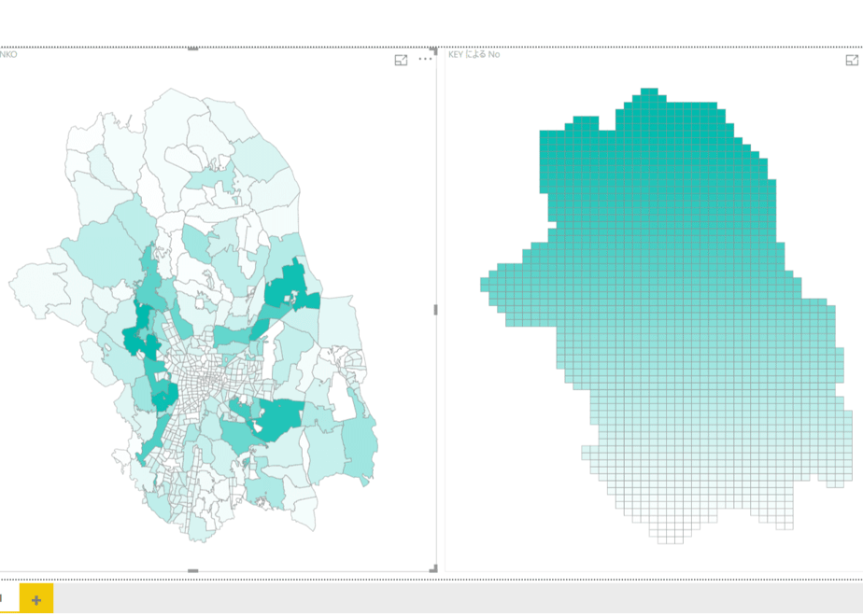Select the dark teal northeastern district on left map
This screenshot has width=863, height=616.
290,287
